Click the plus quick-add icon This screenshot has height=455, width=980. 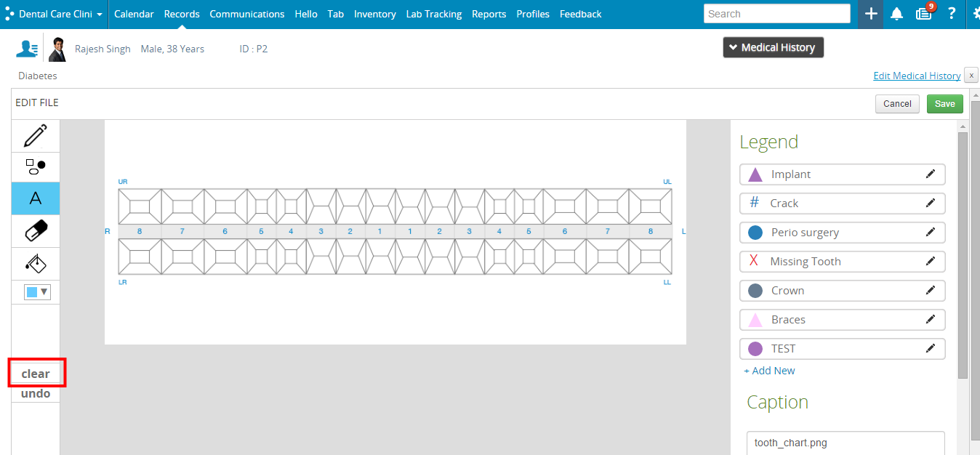coord(871,14)
